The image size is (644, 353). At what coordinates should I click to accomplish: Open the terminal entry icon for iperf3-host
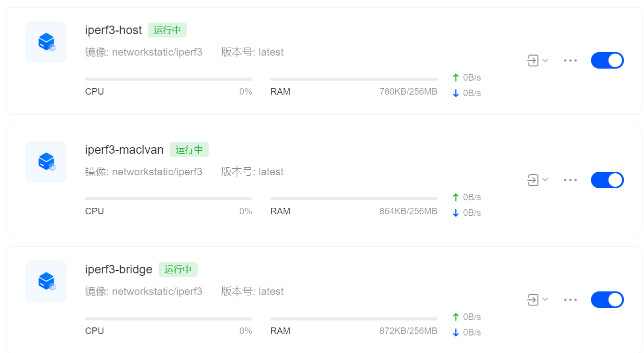coord(533,61)
